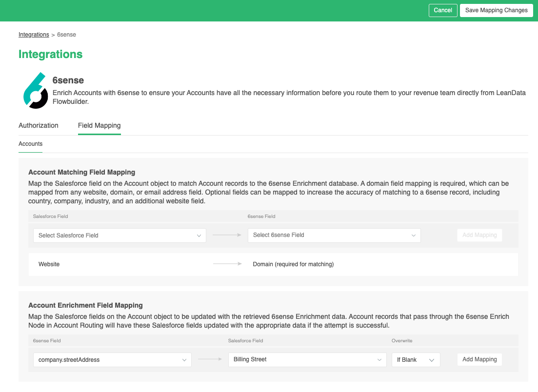The image size is (538, 392).
Task: Click Add Mapping in Enrichment section
Action: pyautogui.click(x=479, y=359)
